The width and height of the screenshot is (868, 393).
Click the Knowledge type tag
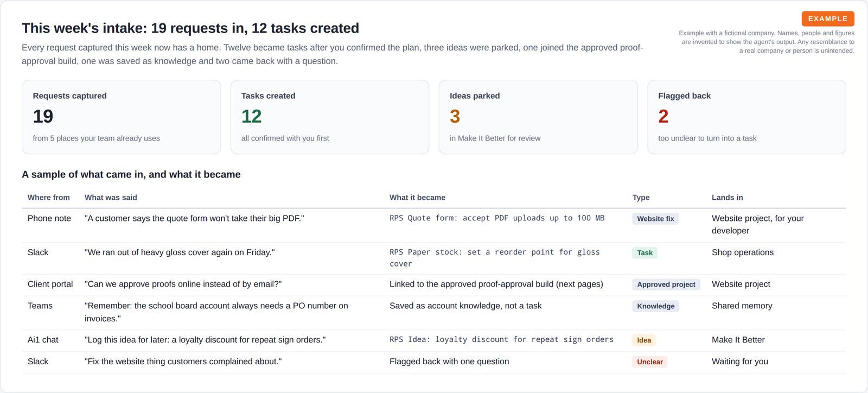(655, 306)
